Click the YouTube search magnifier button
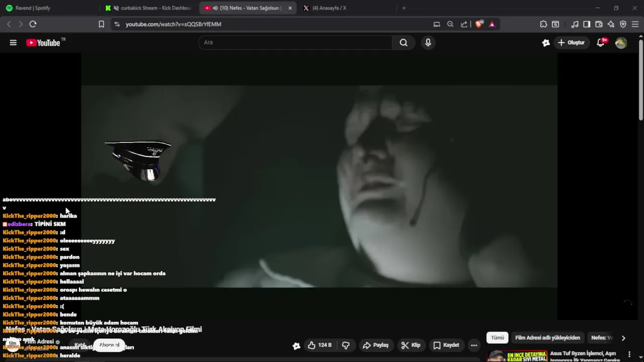The height and width of the screenshot is (362, 644). click(x=404, y=43)
